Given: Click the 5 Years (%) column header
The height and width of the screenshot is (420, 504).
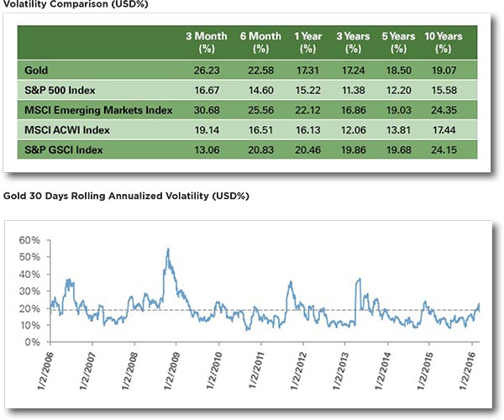Looking at the screenshot, I should (x=398, y=42).
